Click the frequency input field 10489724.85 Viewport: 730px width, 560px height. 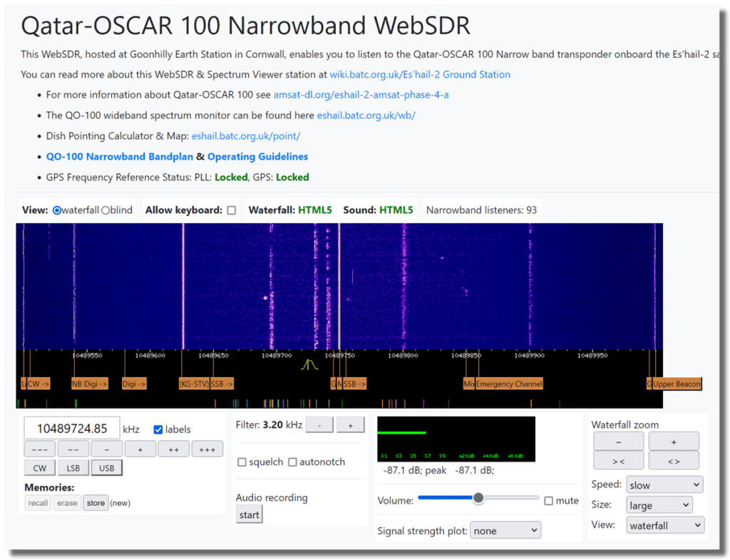72,428
